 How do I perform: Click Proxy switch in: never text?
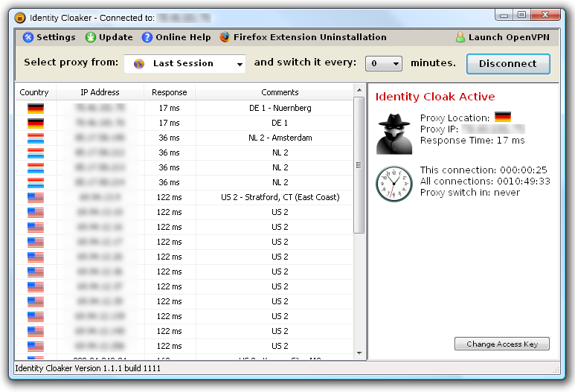[470, 193]
